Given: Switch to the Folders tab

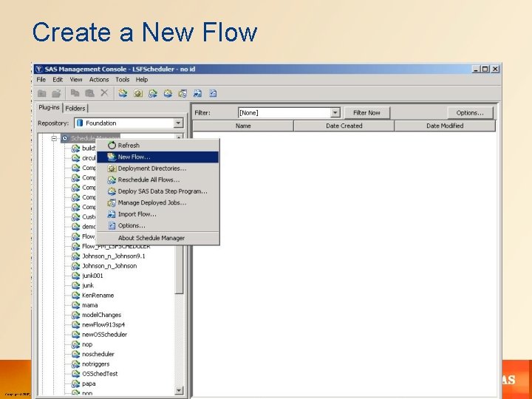Looking at the screenshot, I should click(x=75, y=108).
